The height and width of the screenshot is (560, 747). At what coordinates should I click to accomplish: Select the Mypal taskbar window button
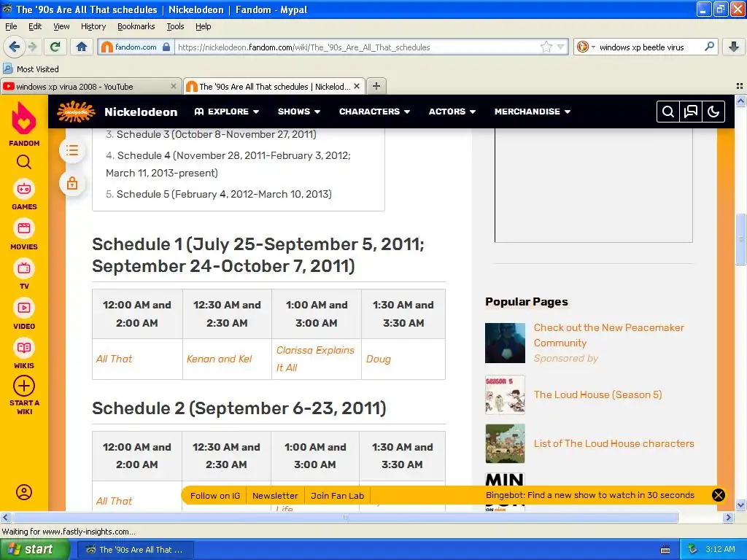point(135,550)
